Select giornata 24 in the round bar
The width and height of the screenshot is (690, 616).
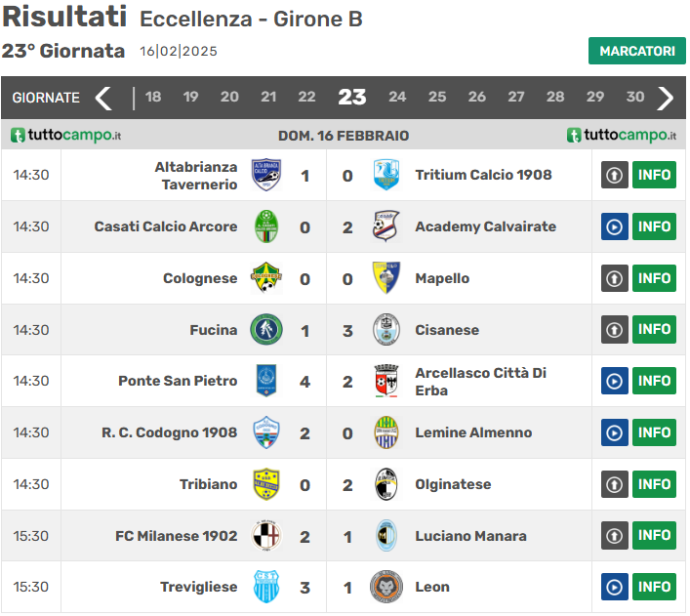397,98
